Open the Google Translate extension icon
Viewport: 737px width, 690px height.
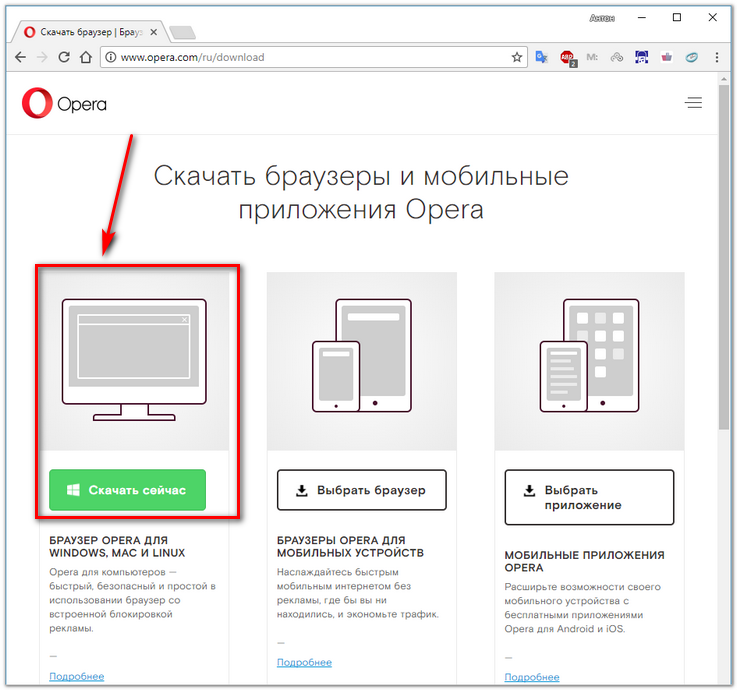pos(541,57)
